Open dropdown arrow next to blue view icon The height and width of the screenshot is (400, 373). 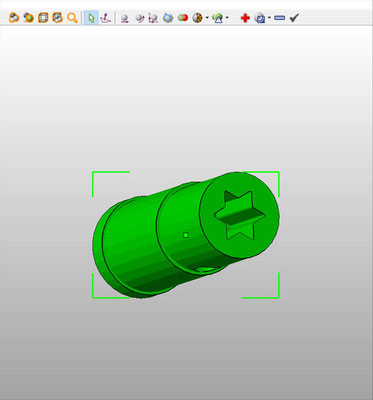(269, 18)
